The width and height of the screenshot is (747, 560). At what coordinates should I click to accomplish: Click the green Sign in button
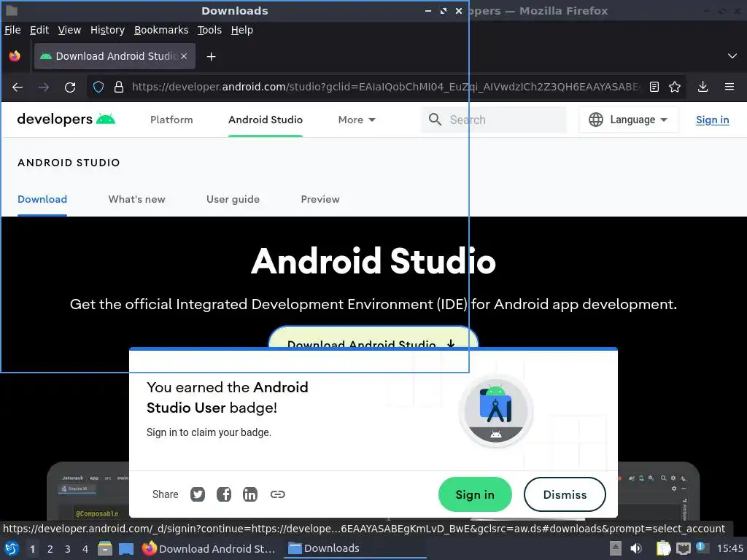coord(475,495)
